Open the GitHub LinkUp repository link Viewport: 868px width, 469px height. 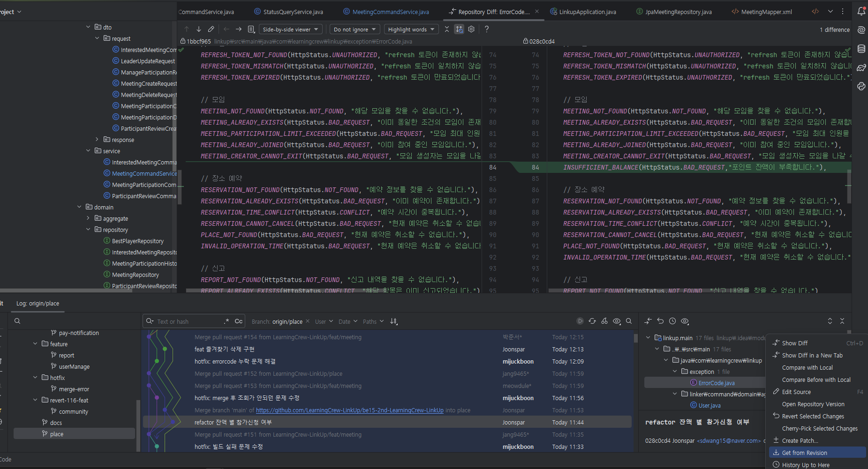click(350, 410)
